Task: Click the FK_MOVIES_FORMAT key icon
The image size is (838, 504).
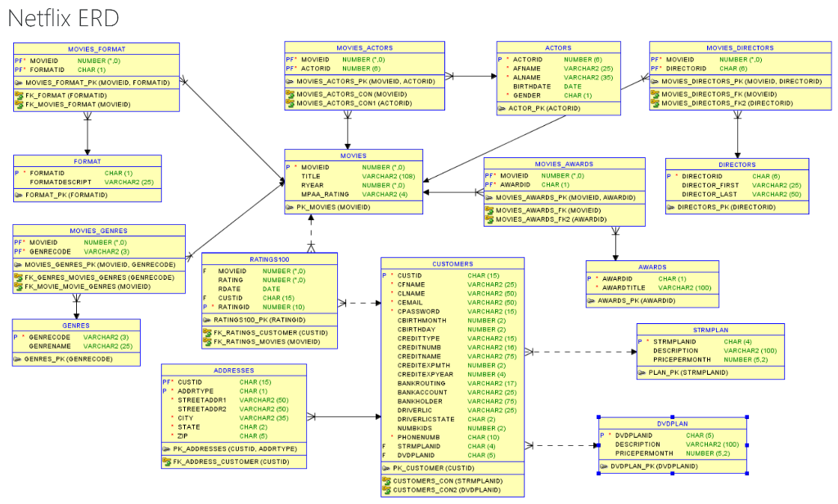Action: pyautogui.click(x=20, y=104)
